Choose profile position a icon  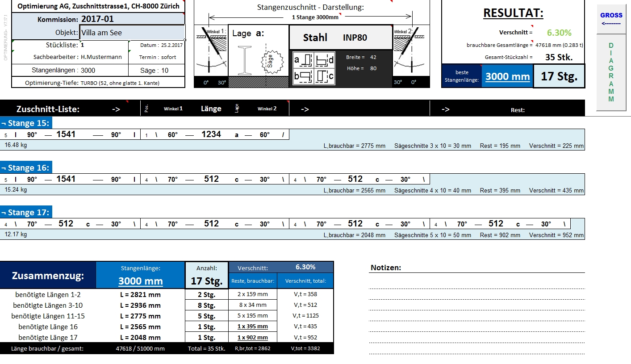tap(302, 59)
